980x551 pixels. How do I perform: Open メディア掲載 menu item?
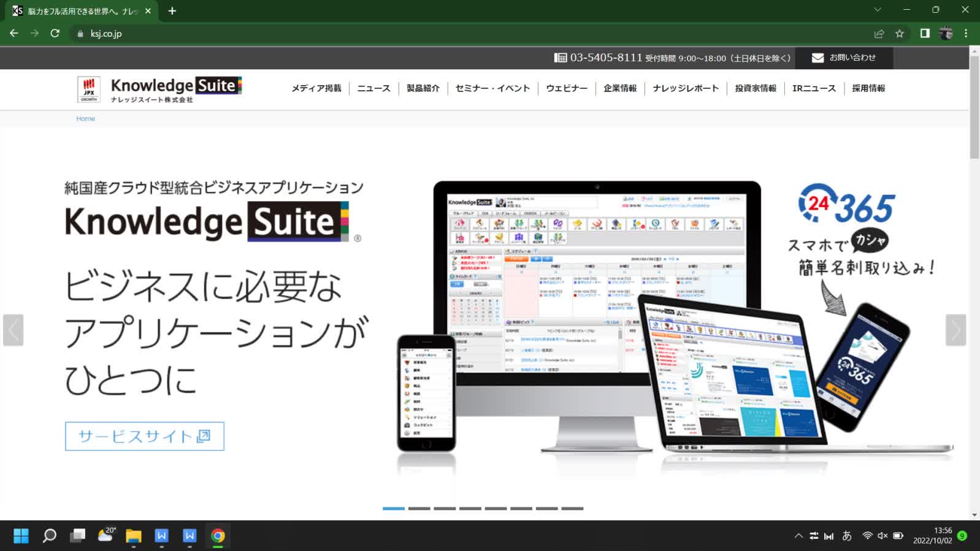316,88
